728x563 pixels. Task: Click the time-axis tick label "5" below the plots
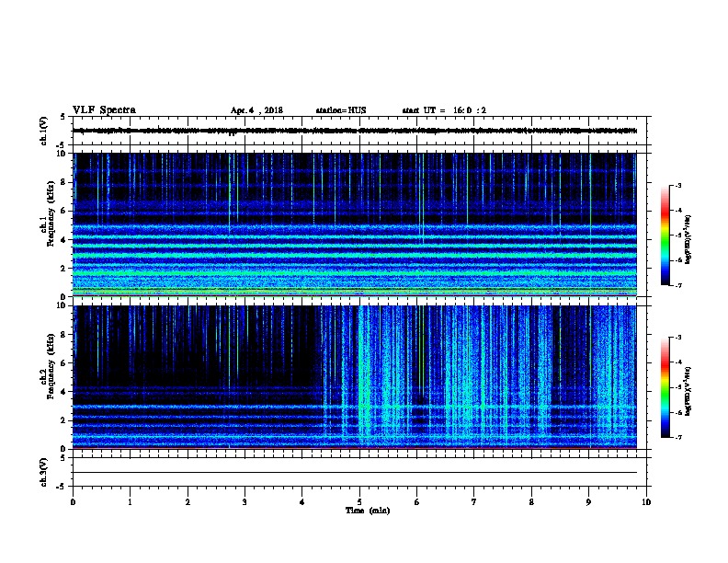tap(359, 502)
